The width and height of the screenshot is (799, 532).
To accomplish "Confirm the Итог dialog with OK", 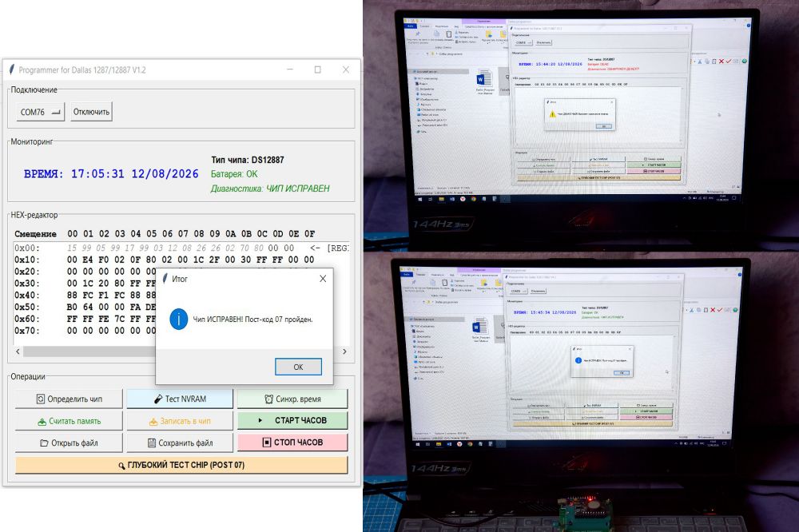I will (298, 367).
